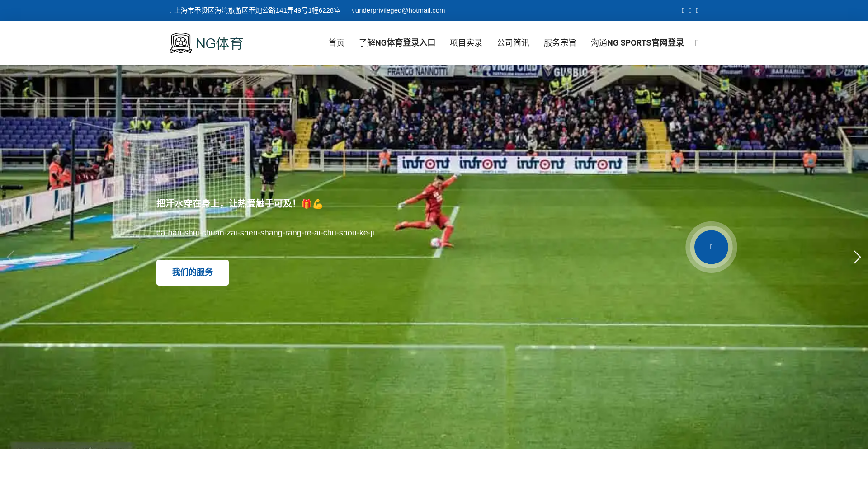
Task: Select the 项目实录 navigation item
Action: point(466,43)
